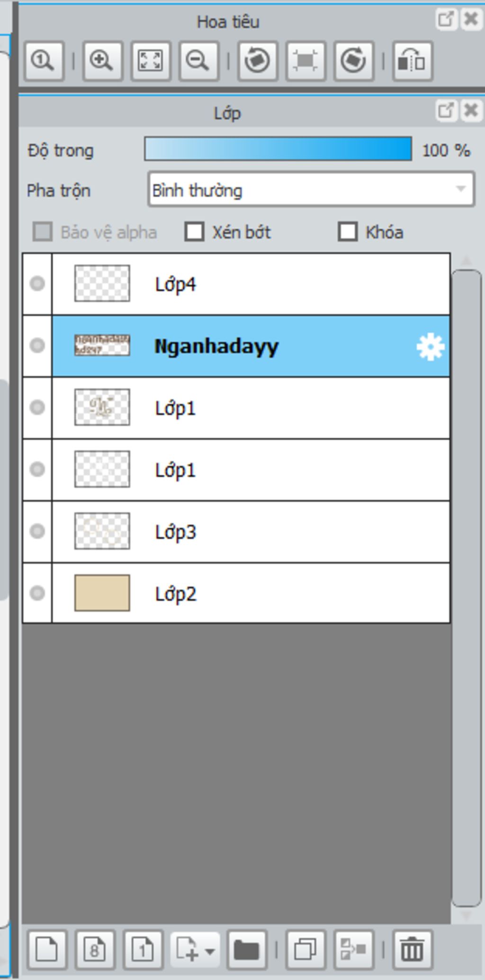Screen dimensions: 485x980
Task: Rotate canvas right in Navigator
Action: coord(354,61)
